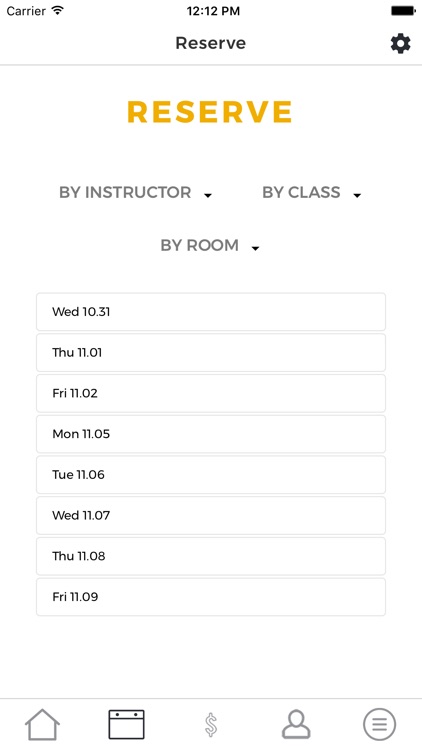Open the Thu 11.08 date row

[211, 556]
